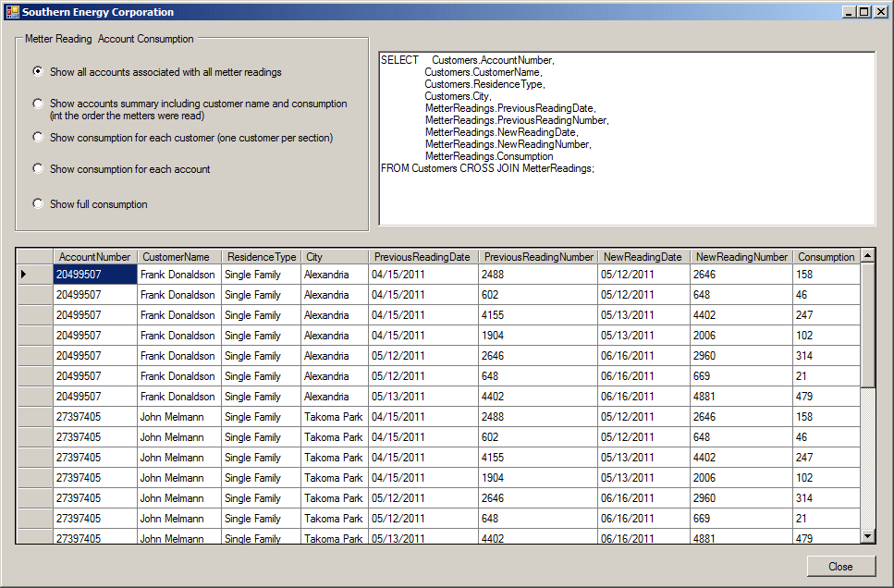Viewport: 894px width, 588px height.
Task: Sort by the AccountNumber column header
Action: [94, 257]
